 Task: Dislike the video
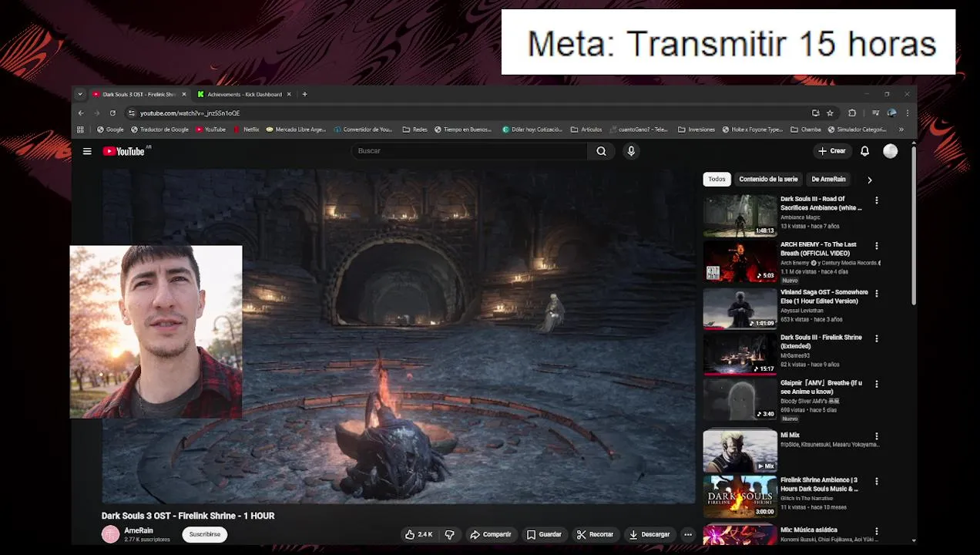tap(450, 534)
